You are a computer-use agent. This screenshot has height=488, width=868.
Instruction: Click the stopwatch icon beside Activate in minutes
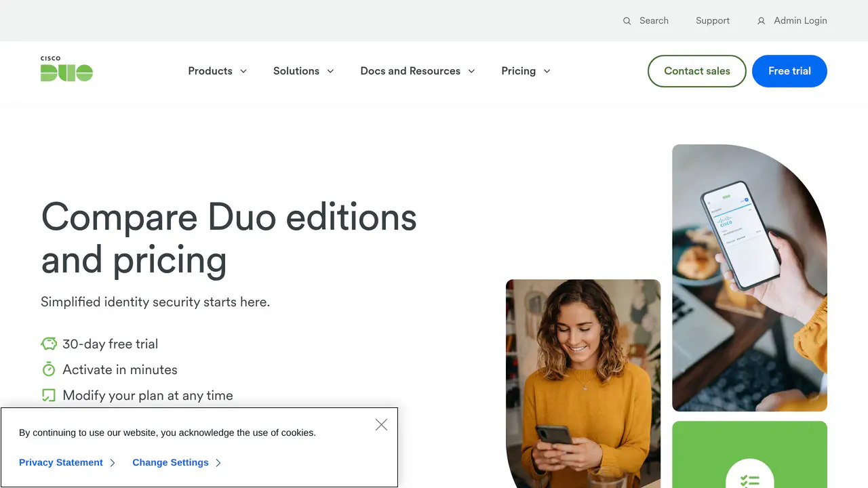[x=49, y=369]
